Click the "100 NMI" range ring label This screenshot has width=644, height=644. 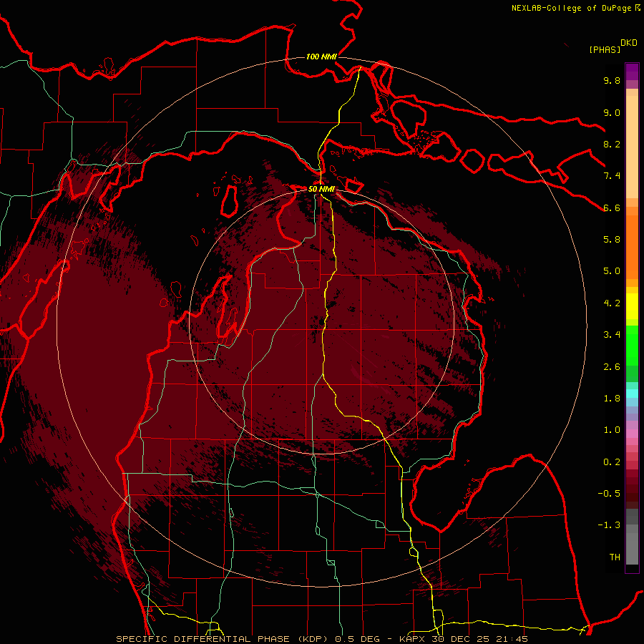(x=321, y=57)
